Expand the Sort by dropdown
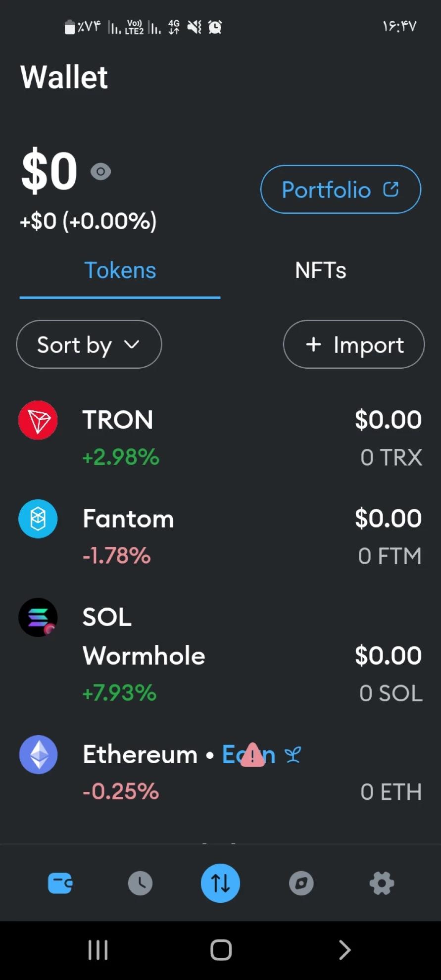441x980 pixels. tap(89, 344)
